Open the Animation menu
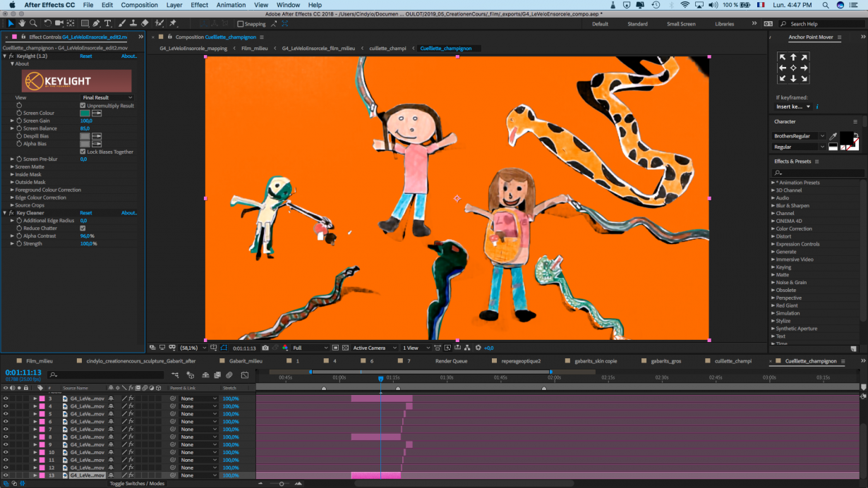 [x=231, y=5]
